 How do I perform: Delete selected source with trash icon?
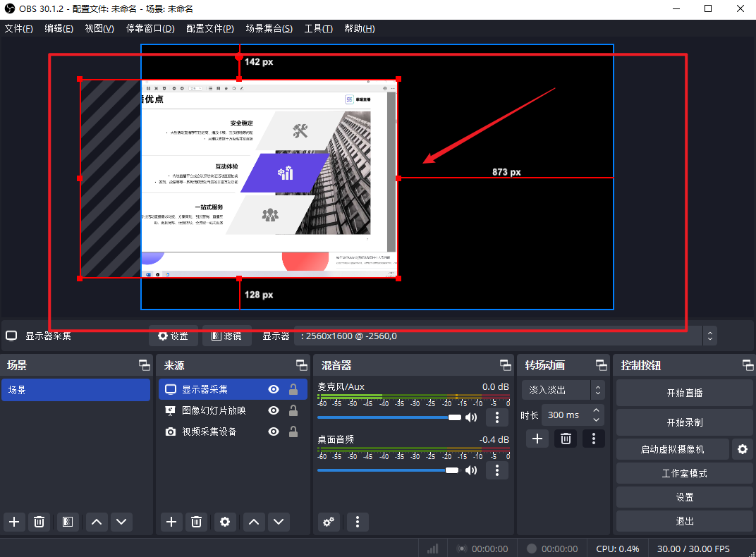pyautogui.click(x=197, y=522)
